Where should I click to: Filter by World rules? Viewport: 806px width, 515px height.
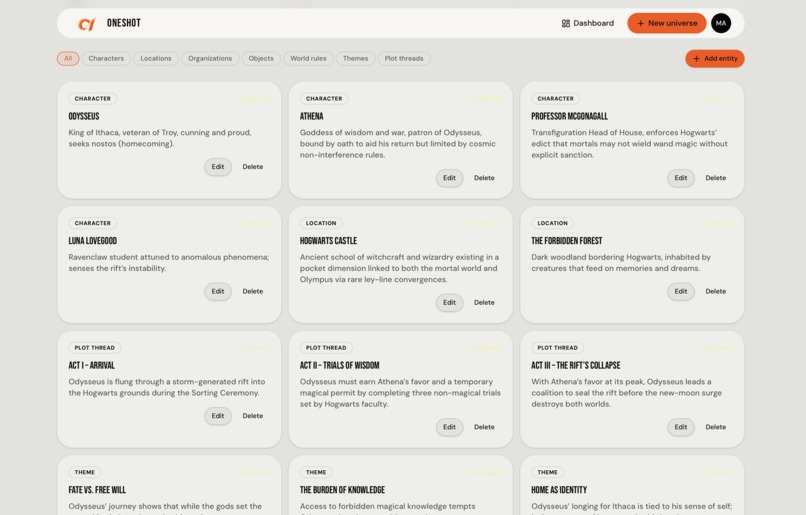(x=308, y=59)
